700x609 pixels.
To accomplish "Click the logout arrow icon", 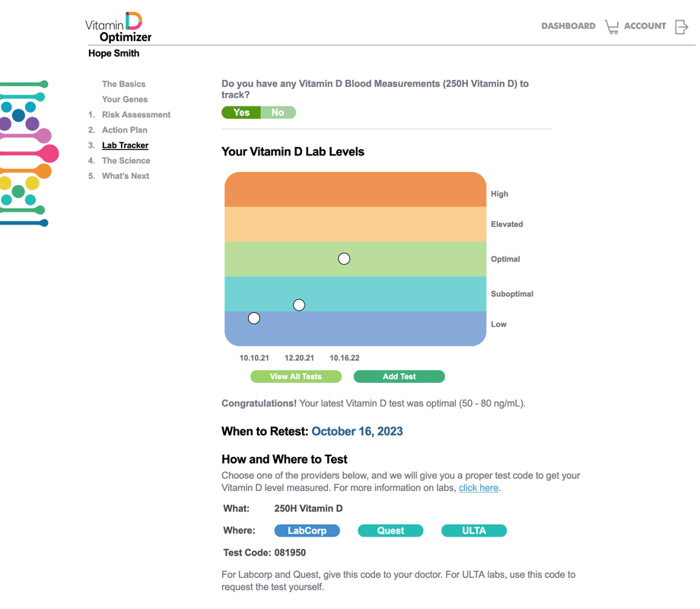I will pyautogui.click(x=682, y=27).
